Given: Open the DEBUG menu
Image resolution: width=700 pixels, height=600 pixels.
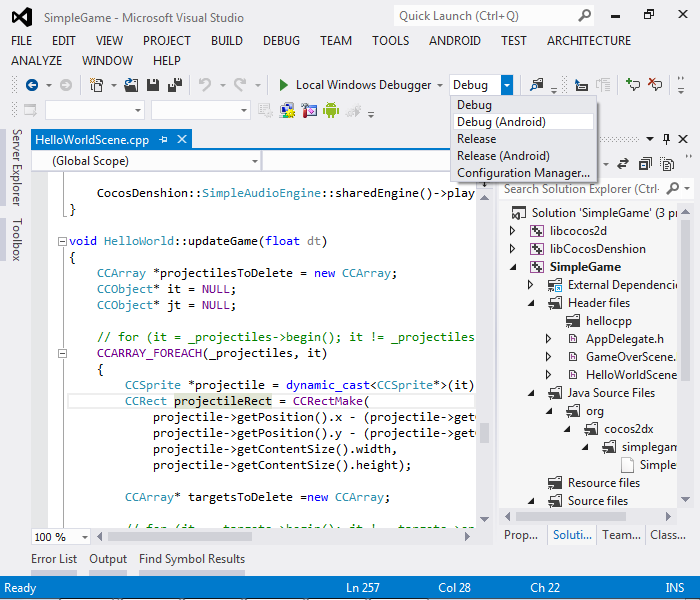Looking at the screenshot, I should [281, 41].
